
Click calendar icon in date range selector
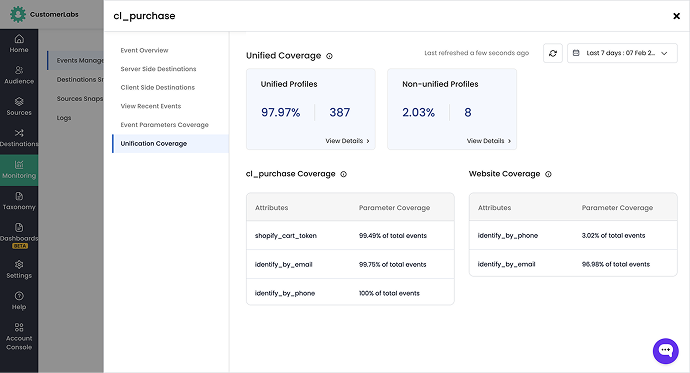click(576, 53)
